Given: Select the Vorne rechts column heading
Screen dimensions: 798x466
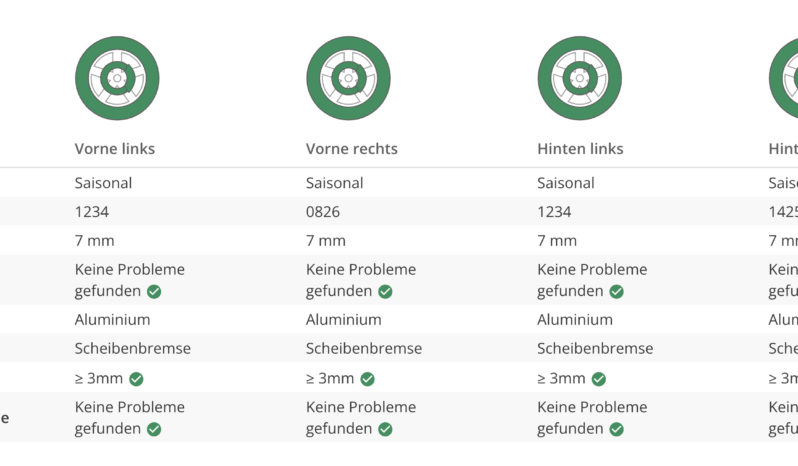Looking at the screenshot, I should (352, 149).
